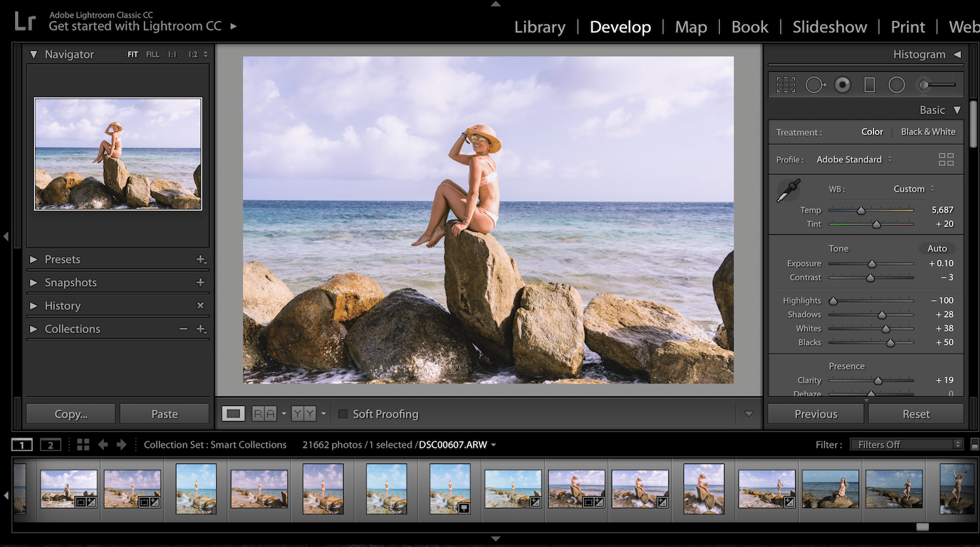980x547 pixels.
Task: Pick the White Balance eyedropper
Action: tap(787, 190)
